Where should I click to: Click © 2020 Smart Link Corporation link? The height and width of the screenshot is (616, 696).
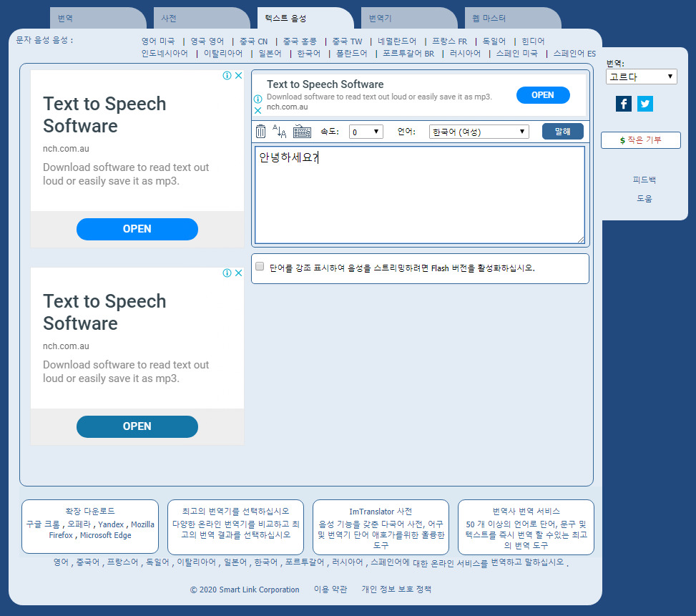click(x=245, y=590)
